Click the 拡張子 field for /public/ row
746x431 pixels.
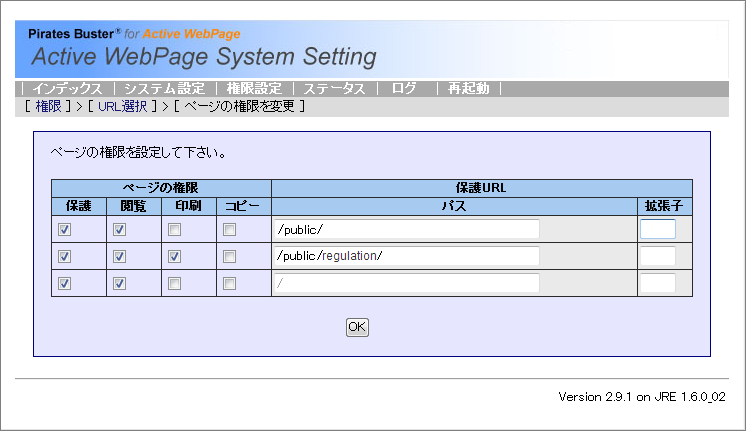tap(657, 230)
